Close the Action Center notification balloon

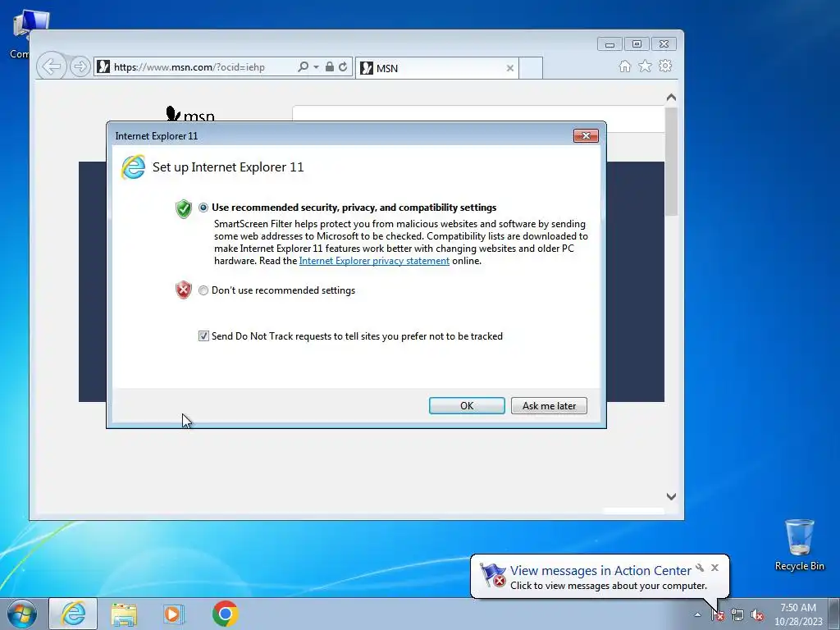[714, 568]
